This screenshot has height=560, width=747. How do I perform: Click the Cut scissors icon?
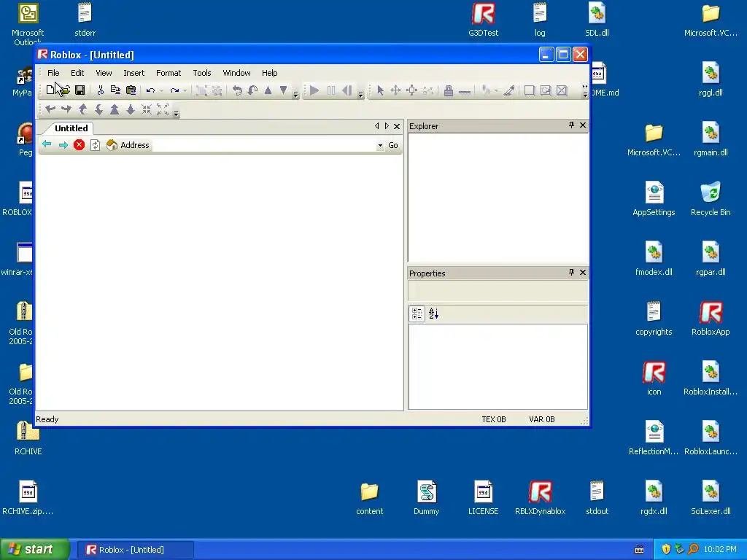point(100,90)
